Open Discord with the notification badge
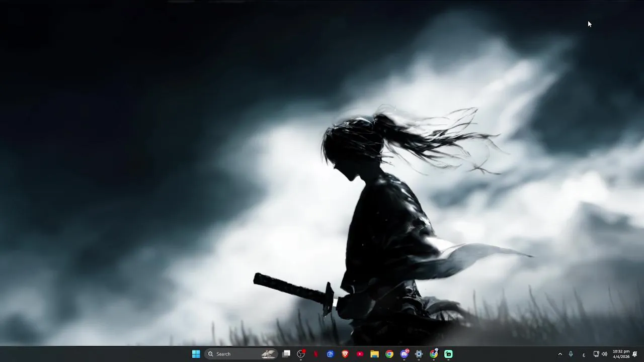The width and height of the screenshot is (644, 362). tap(404, 354)
